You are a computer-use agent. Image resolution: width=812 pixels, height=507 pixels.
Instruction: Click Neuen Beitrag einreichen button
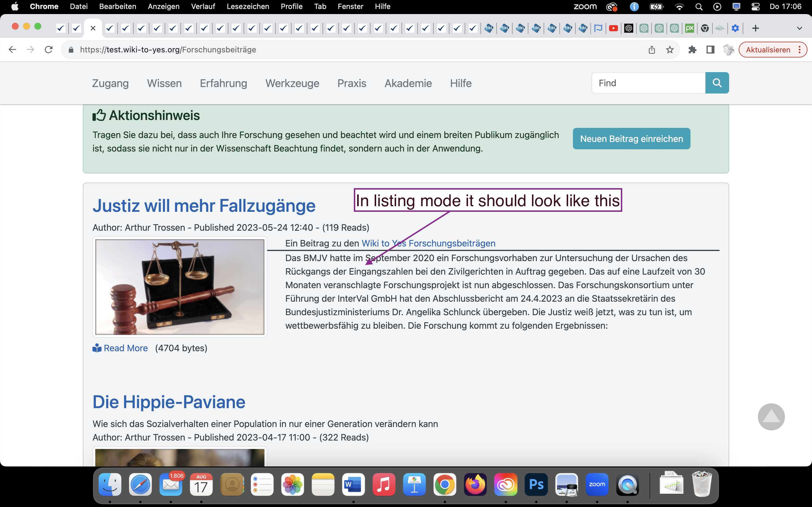pyautogui.click(x=631, y=139)
